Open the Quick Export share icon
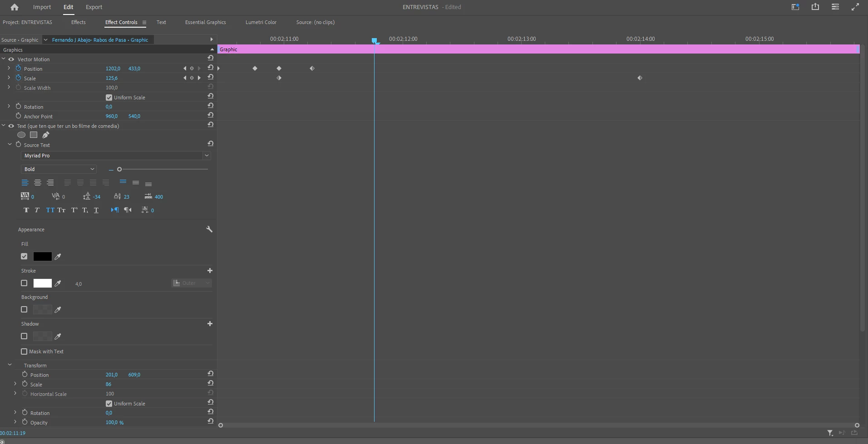This screenshot has height=444, width=868. 815,7
